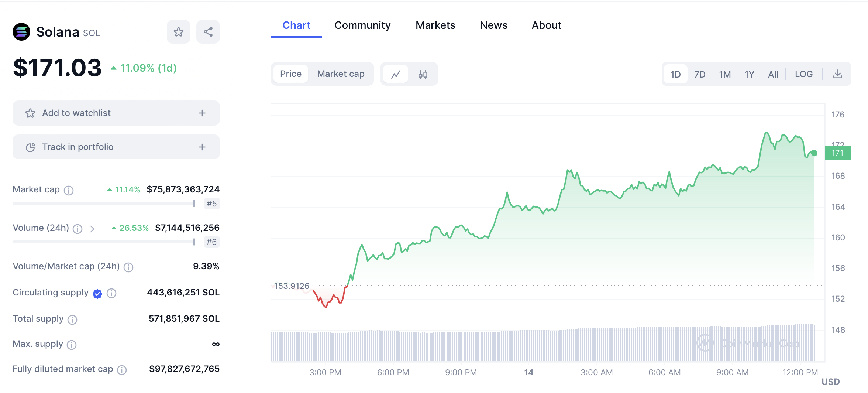Image resolution: width=868 pixels, height=393 pixels.
Task: Toggle LOG scale on the chart
Action: click(803, 74)
